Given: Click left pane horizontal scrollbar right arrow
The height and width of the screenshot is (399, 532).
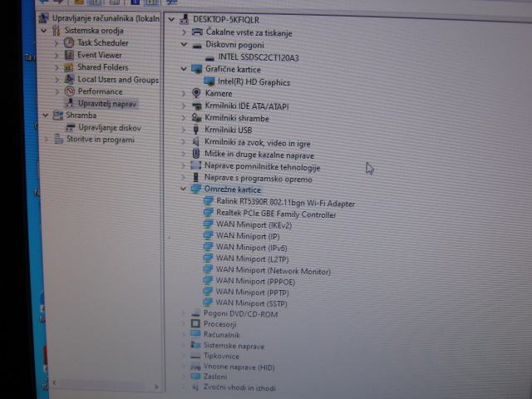Looking at the screenshot, I should 155,387.
